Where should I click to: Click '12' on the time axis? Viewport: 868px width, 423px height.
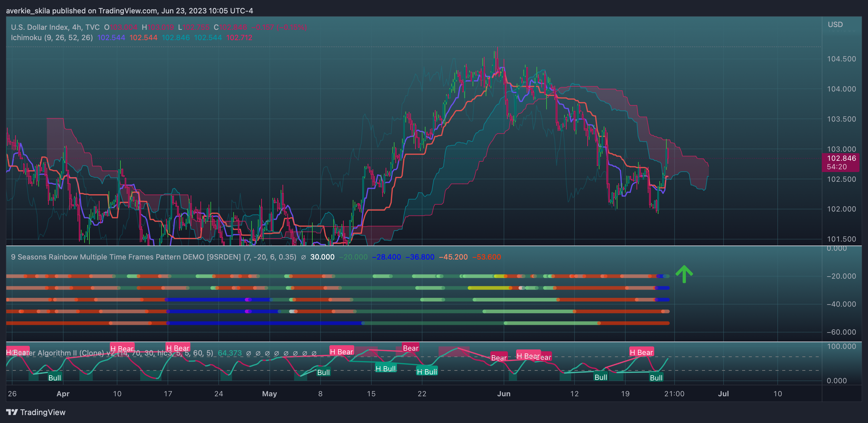(x=574, y=394)
